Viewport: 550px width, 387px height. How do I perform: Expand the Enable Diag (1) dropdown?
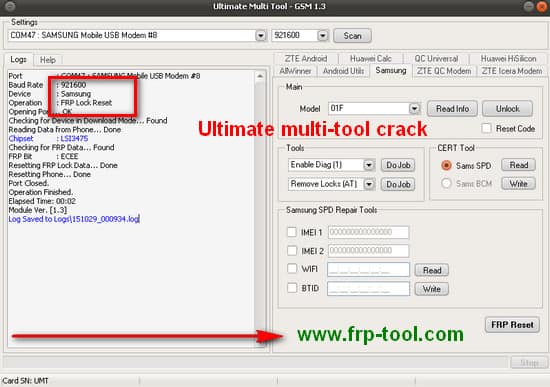(x=369, y=165)
